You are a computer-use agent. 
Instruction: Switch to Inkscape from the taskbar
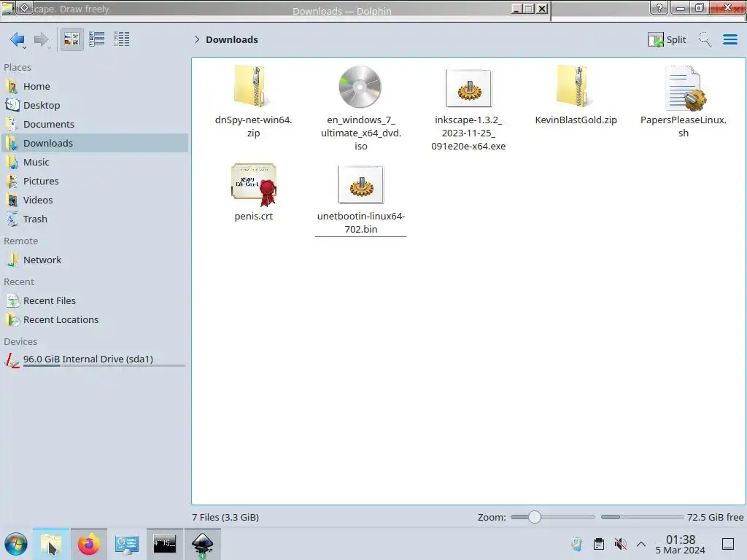coord(203,544)
